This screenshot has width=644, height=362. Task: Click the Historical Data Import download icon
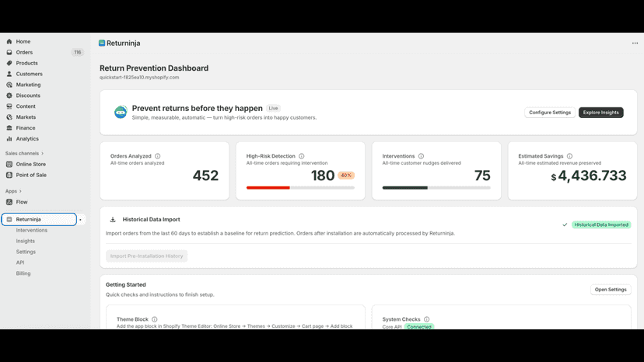pyautogui.click(x=113, y=220)
